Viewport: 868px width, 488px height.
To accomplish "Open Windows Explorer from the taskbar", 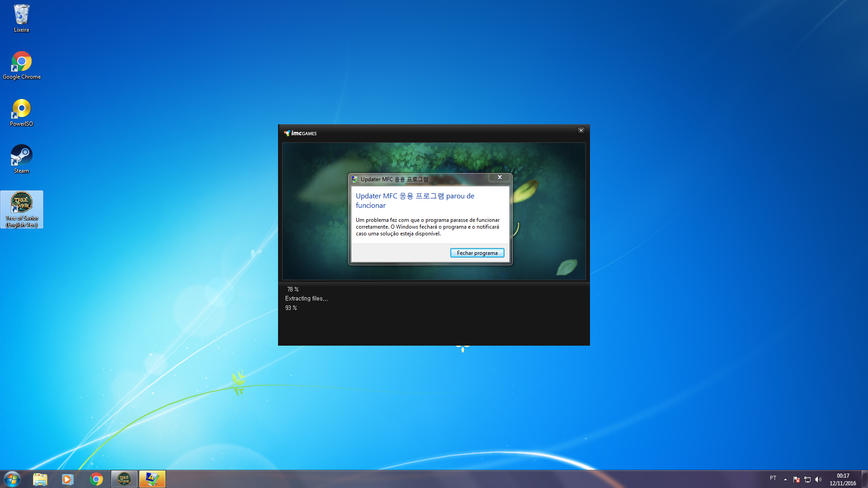I will tap(40, 479).
